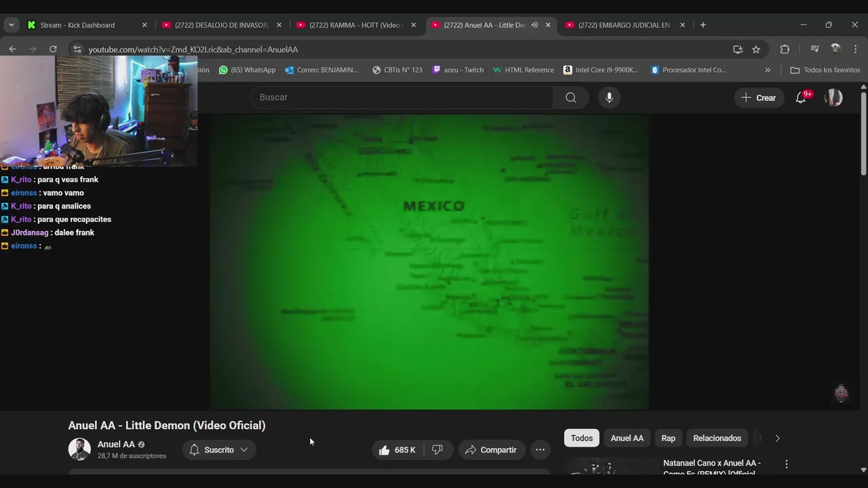
Task: Go back to the previous page
Action: (x=12, y=49)
